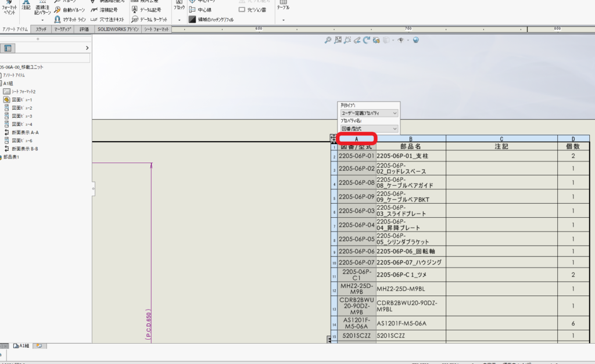Toggle the Hide/Show Items eye icon
The width and height of the screenshot is (595, 364).
tap(402, 40)
